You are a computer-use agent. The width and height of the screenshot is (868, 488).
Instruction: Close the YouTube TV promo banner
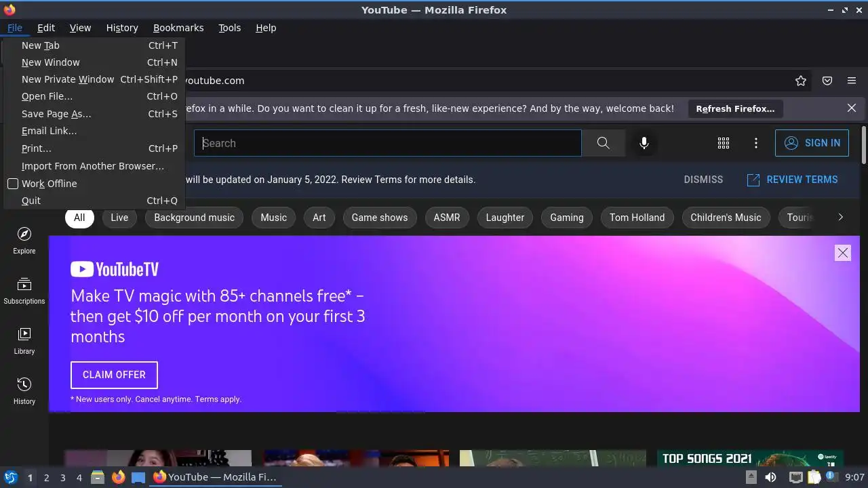(x=843, y=253)
